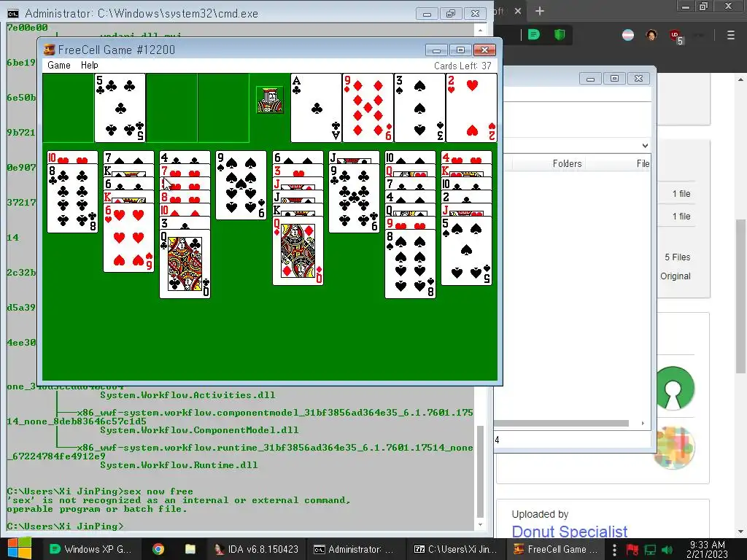Screen dimensions: 747x560
Task: Click the 5 Files text on webpage
Action: (x=677, y=257)
